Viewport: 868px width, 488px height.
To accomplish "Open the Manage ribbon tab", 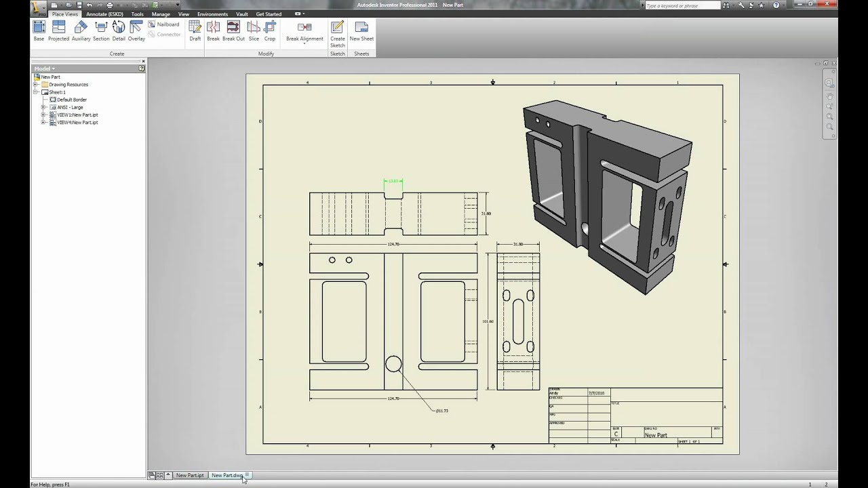I will click(x=161, y=14).
